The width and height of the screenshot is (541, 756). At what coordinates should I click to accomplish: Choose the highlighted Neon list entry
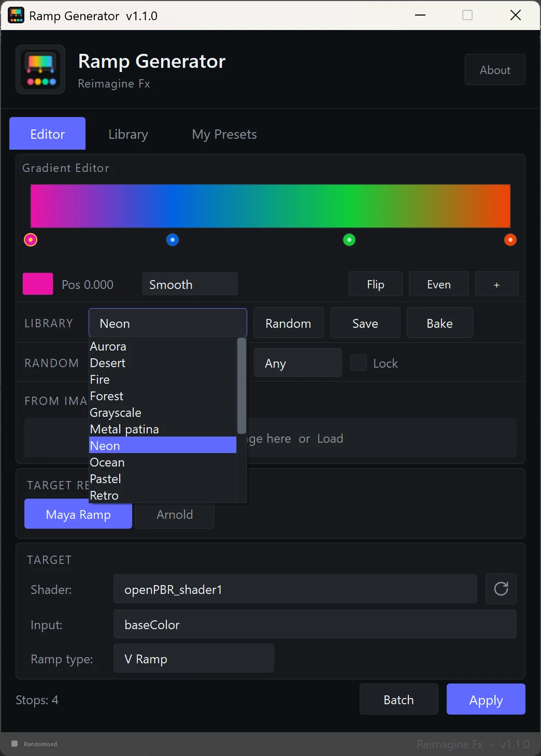tap(163, 445)
